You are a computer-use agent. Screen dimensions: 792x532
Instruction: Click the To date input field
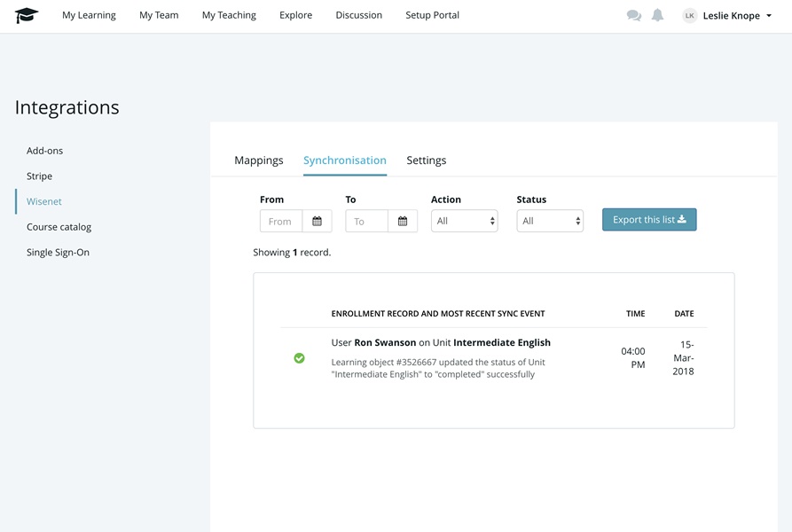pyautogui.click(x=366, y=221)
